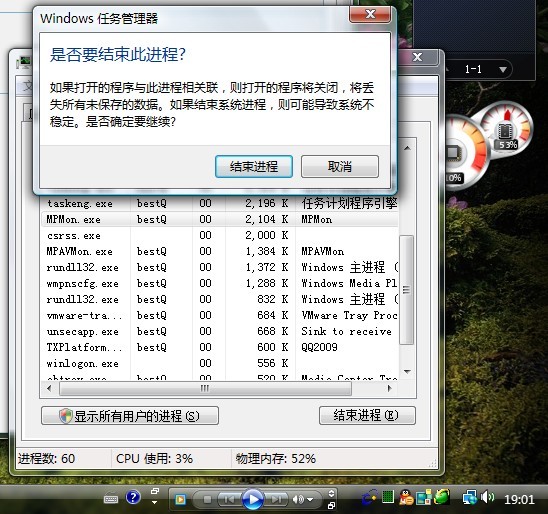Skip to previous track in taskbar player
The image size is (548, 514).
[x=229, y=500]
